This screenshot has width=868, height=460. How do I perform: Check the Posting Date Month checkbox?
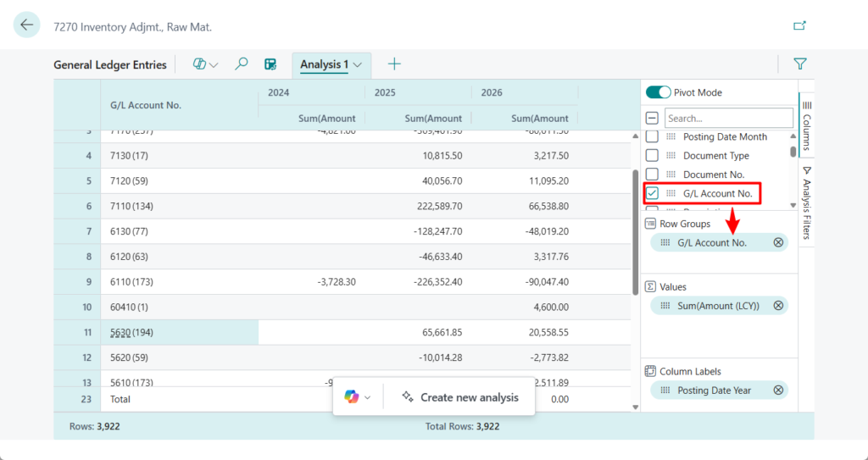point(652,137)
